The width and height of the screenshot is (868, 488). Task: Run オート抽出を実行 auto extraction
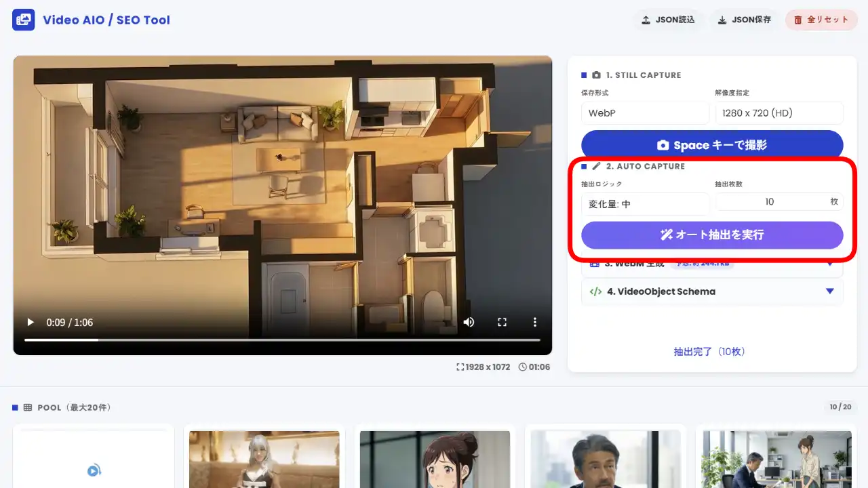point(711,235)
